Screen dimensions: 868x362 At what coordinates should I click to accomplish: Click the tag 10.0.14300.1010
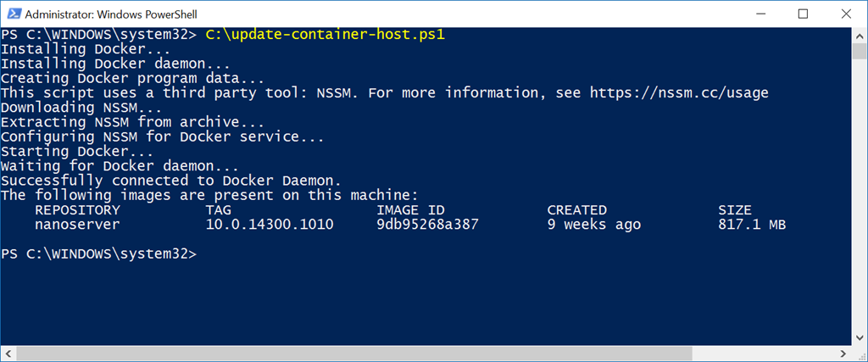click(x=270, y=225)
